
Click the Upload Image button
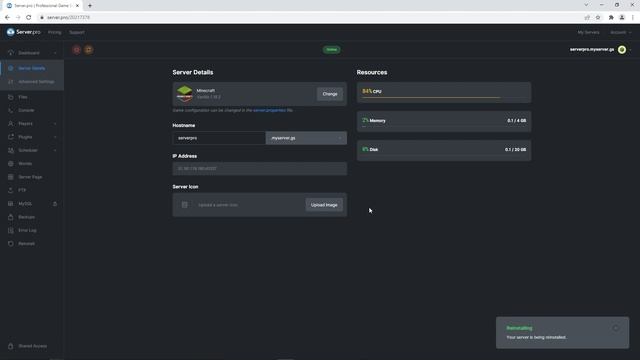[324, 205]
